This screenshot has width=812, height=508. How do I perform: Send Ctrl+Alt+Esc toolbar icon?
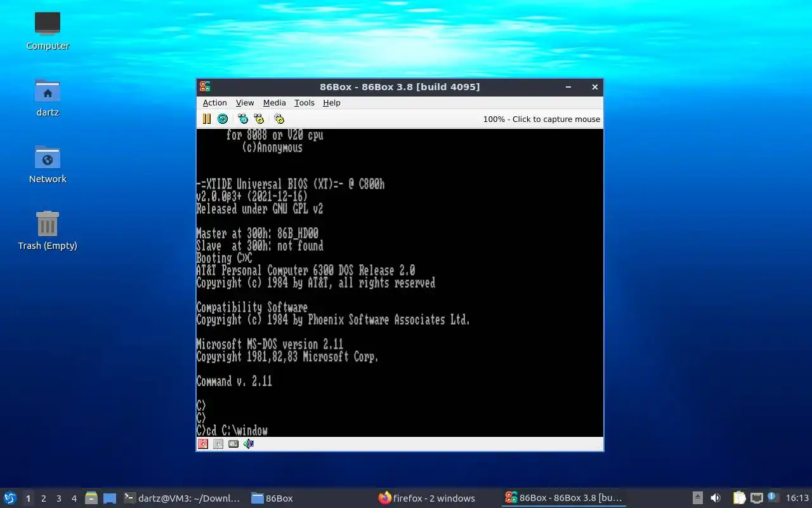[259, 119]
